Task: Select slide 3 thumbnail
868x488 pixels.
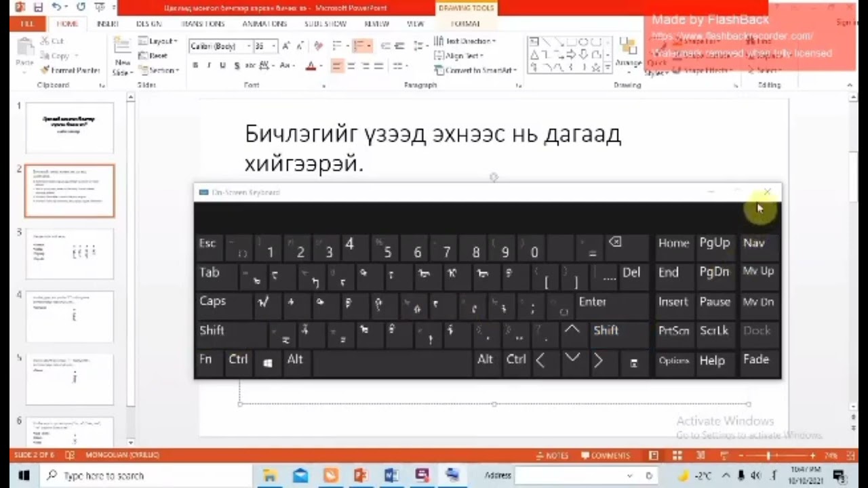Action: [x=70, y=254]
